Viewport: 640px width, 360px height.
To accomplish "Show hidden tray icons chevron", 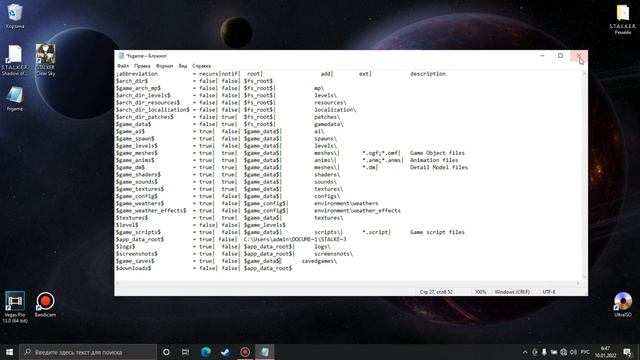I will [x=525, y=352].
